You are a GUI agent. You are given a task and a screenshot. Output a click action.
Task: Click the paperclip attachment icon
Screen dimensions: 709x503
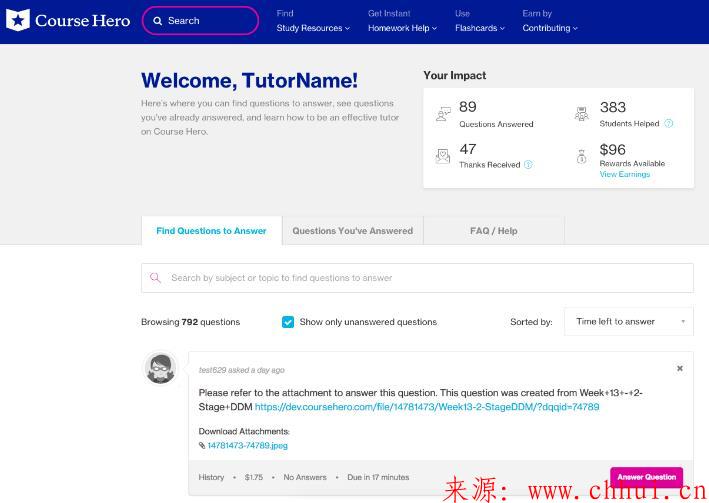click(202, 446)
